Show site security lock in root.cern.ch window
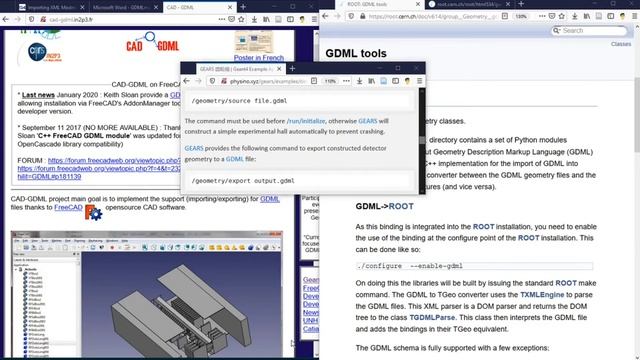The image size is (640, 360). pos(362,16)
